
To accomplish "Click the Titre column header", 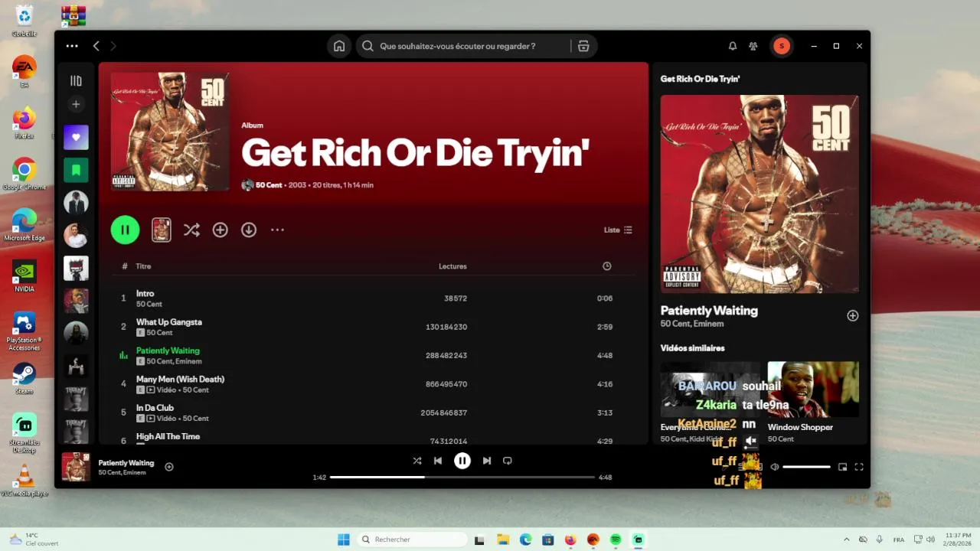I will pyautogui.click(x=143, y=266).
